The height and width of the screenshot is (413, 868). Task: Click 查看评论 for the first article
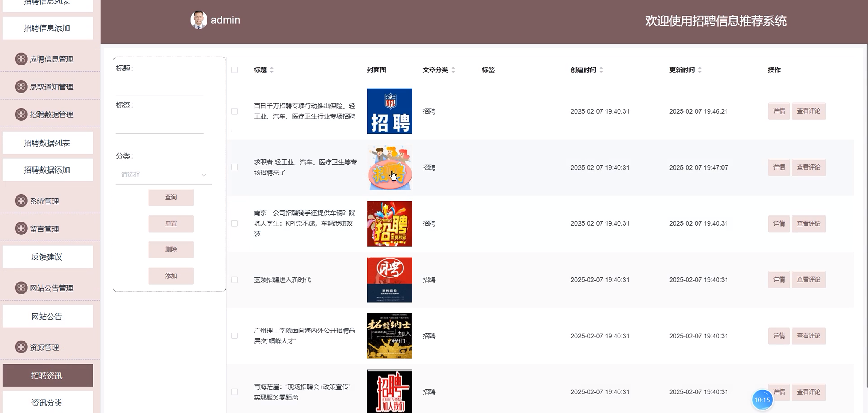(808, 111)
